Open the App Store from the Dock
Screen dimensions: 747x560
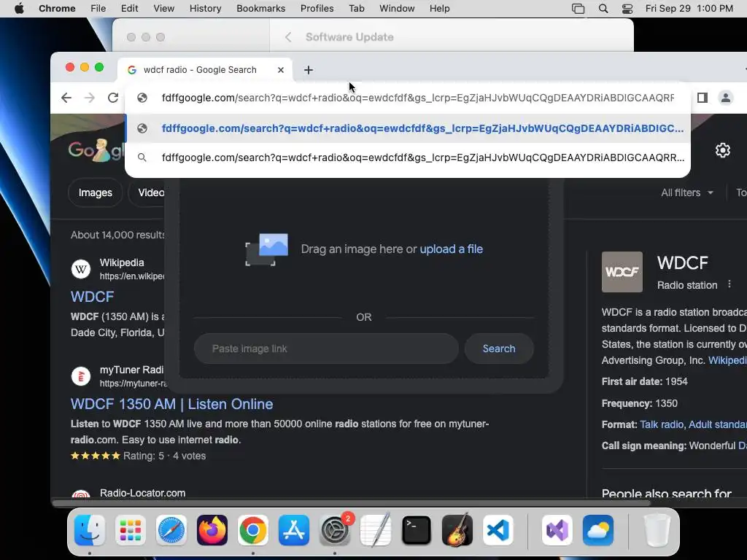click(294, 530)
